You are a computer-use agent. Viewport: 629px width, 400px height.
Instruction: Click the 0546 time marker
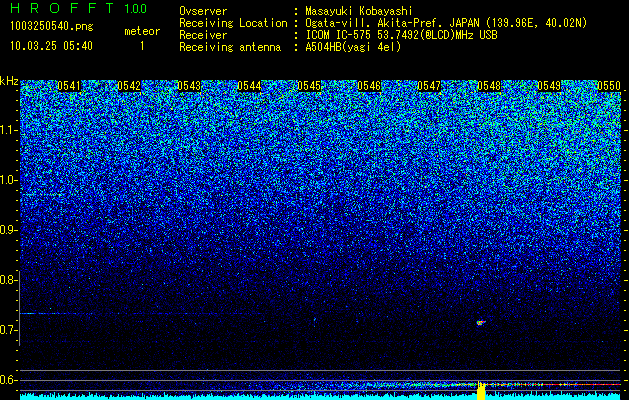[369, 86]
